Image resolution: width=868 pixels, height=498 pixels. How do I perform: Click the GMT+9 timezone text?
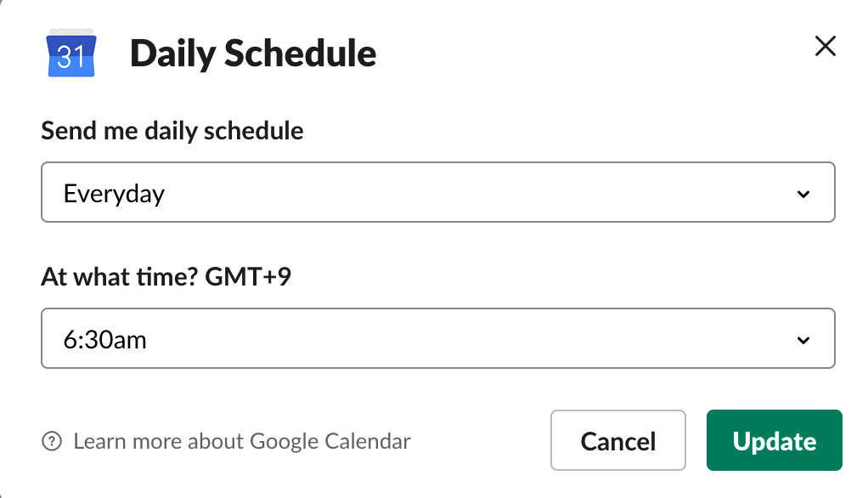[x=248, y=276]
